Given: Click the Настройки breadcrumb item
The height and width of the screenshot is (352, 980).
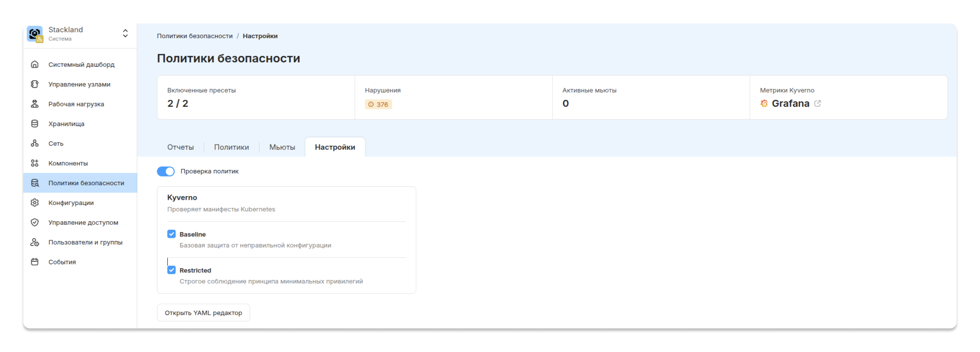Looking at the screenshot, I should 260,36.
